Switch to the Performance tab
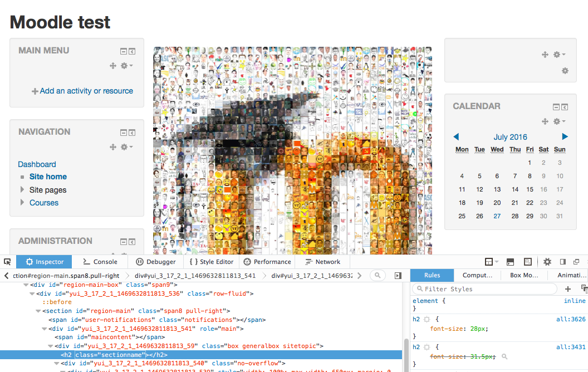Image resolution: width=588 pixels, height=372 pixels. [x=267, y=262]
